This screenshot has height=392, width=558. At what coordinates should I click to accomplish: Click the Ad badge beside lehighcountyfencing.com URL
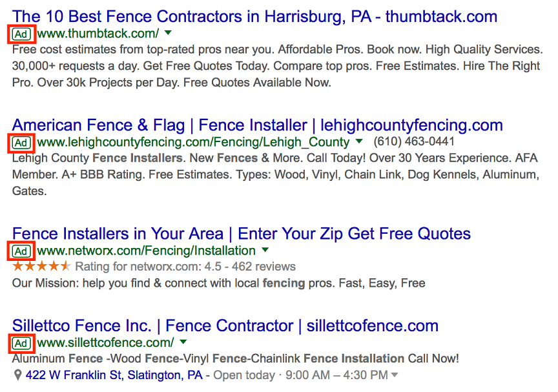(21, 143)
